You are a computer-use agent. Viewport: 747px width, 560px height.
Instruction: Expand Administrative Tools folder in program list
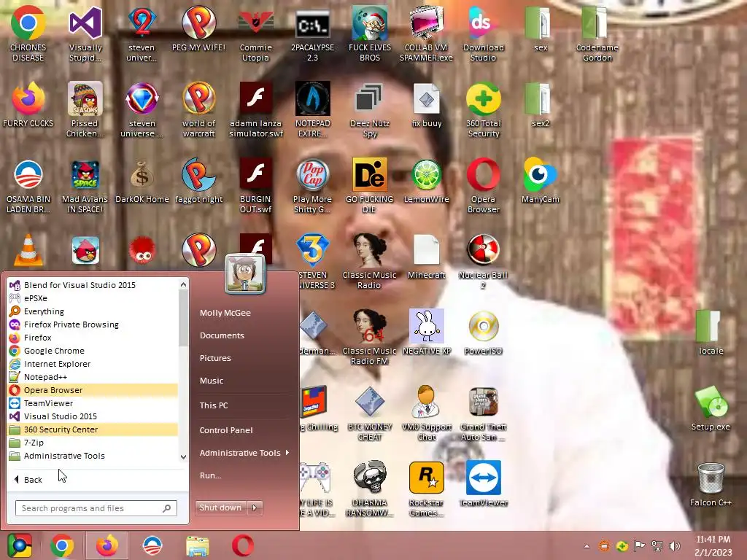tap(93, 456)
